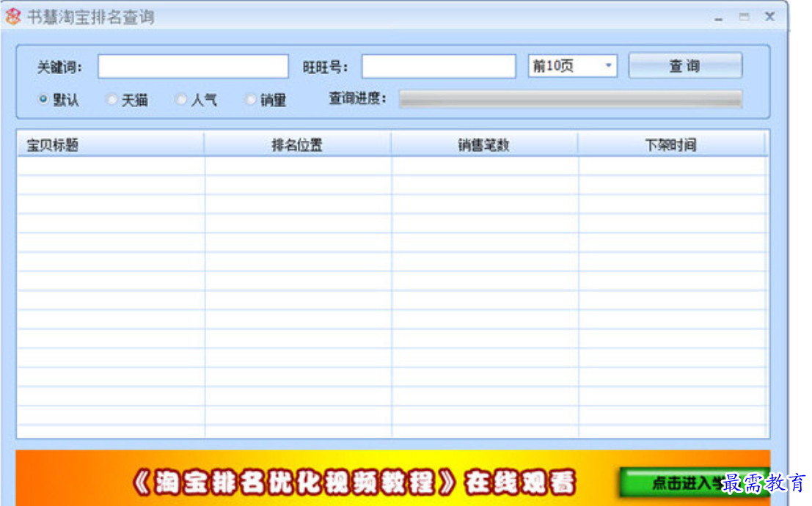This screenshot has width=812, height=506.
Task: Click the green 点击进入学习 button
Action: pyautogui.click(x=694, y=483)
